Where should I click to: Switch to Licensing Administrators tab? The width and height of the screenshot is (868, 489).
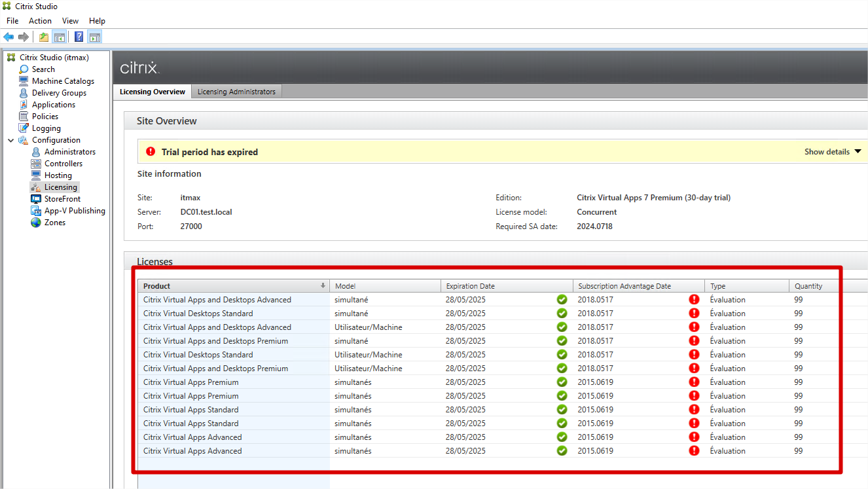coord(236,92)
